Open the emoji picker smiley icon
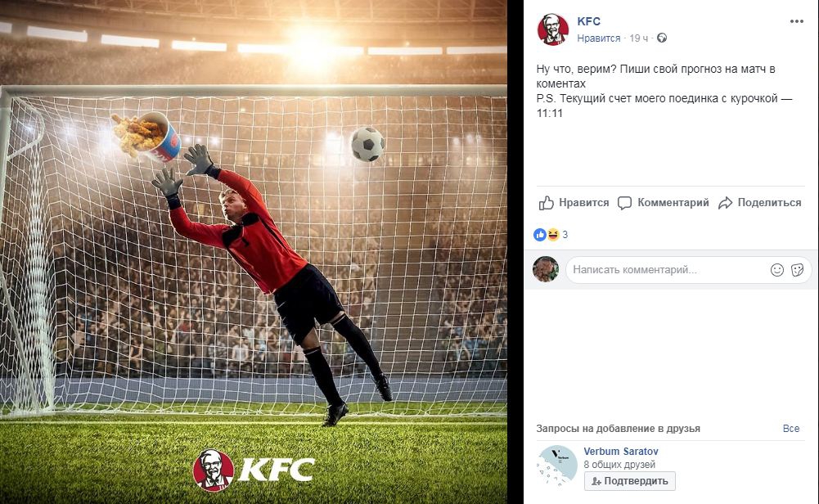Viewport: 819px width, 504px height. (777, 270)
